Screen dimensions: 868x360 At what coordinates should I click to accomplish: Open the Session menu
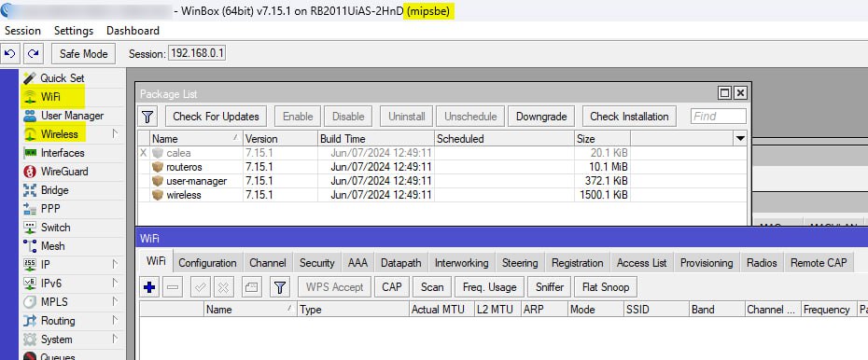click(x=22, y=31)
